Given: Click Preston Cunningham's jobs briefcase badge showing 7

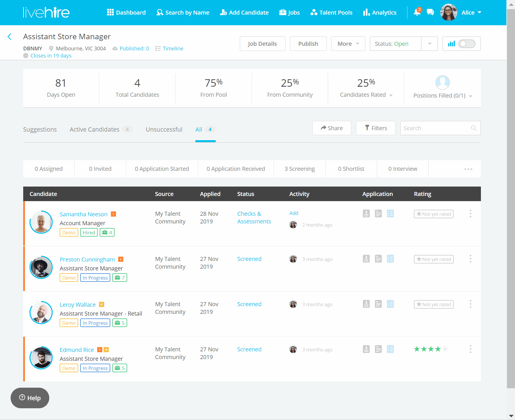Looking at the screenshot, I should [x=120, y=278].
